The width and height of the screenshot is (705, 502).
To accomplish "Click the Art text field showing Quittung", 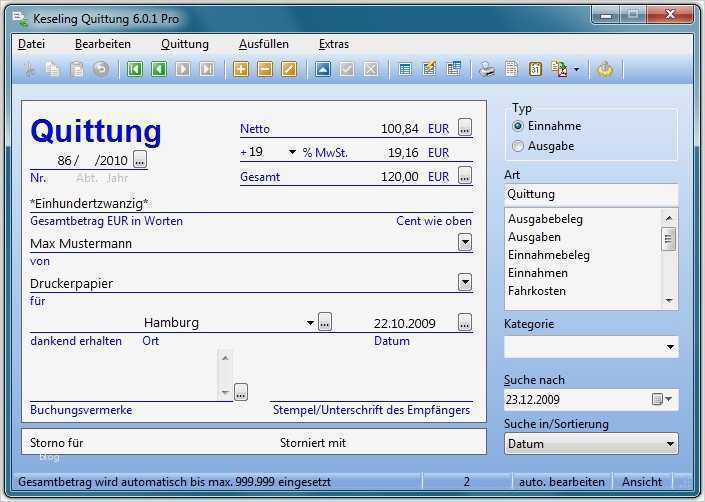I will pyautogui.click(x=591, y=195).
